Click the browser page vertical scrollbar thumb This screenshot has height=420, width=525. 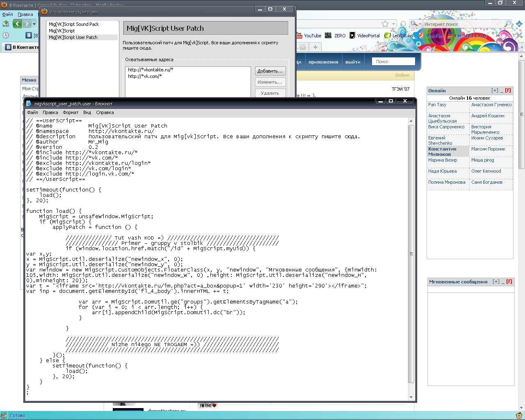(521, 115)
